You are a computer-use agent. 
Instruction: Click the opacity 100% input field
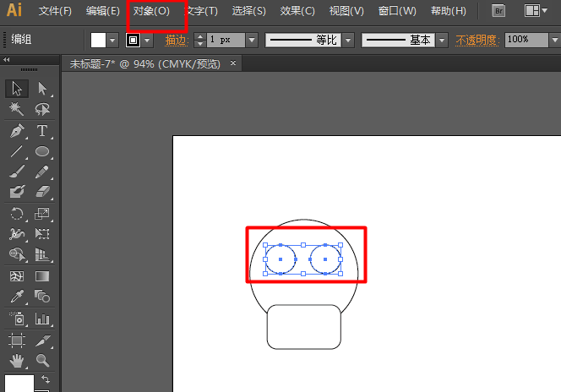526,40
